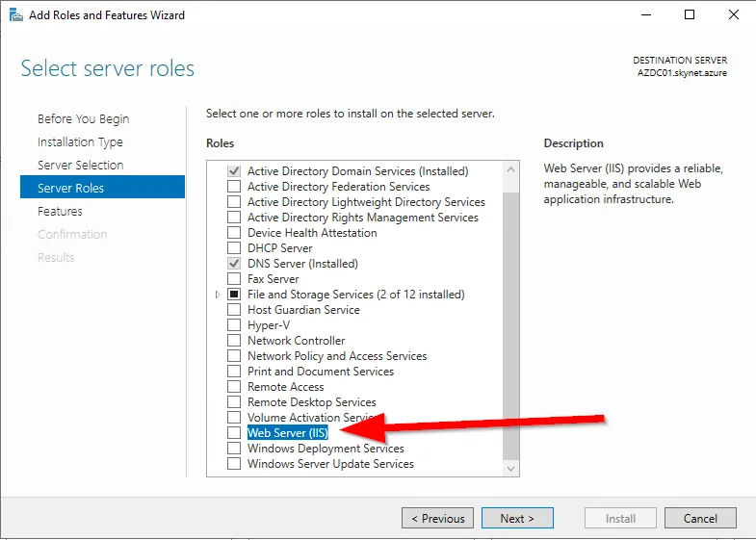Click the roles list scroll down arrow

511,469
